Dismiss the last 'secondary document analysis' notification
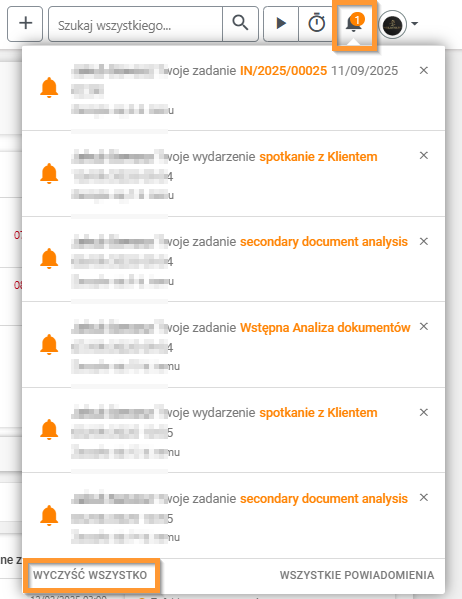 coord(423,497)
